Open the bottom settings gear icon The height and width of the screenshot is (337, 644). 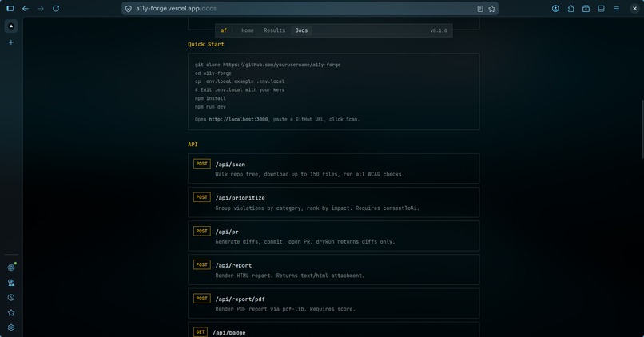(x=11, y=327)
